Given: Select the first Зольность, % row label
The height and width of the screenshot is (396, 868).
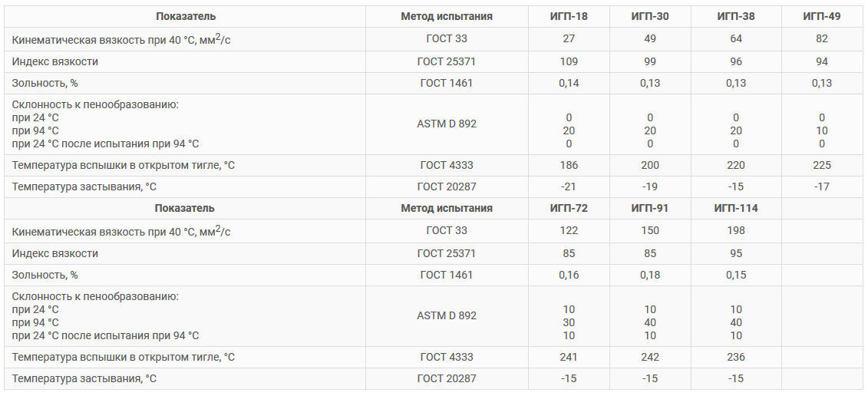Looking at the screenshot, I should [x=45, y=84].
